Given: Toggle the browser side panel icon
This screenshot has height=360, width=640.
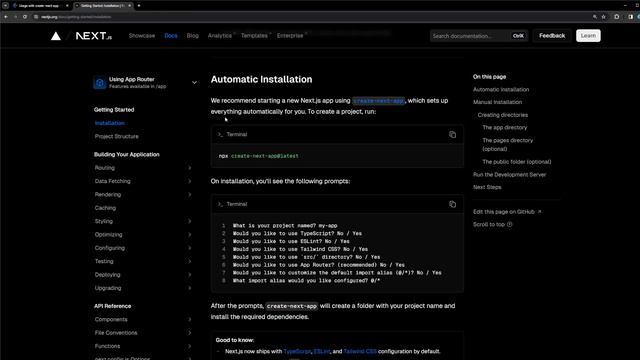Looking at the screenshot, I should [x=631, y=17].
